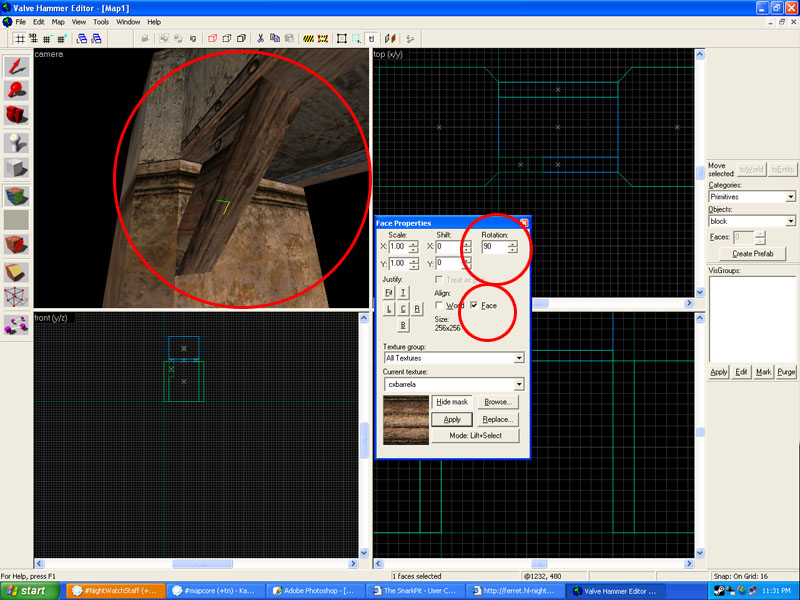
Task: Click the Browse... button in Face Properties
Action: point(499,401)
